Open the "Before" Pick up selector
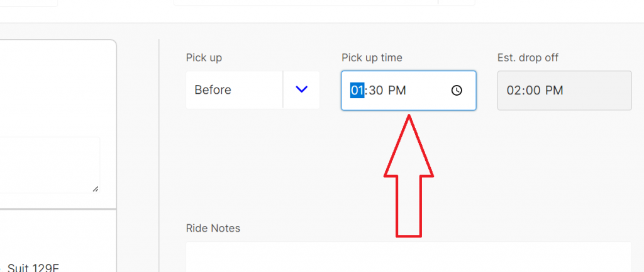Viewport: 644px width, 272px height. [x=234, y=90]
